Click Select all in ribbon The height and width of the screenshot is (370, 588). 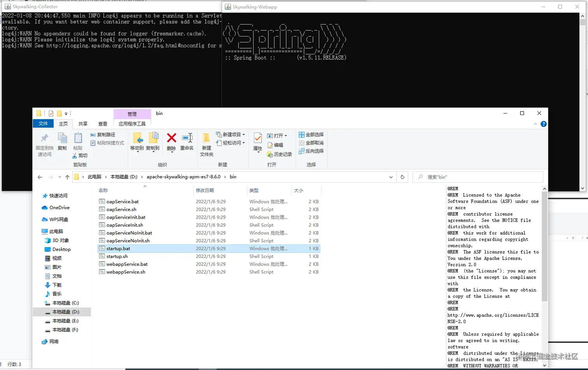(x=311, y=134)
